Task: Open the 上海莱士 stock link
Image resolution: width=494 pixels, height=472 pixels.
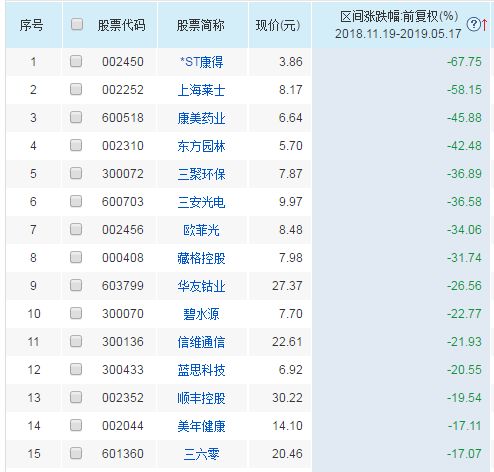Action: [201, 90]
